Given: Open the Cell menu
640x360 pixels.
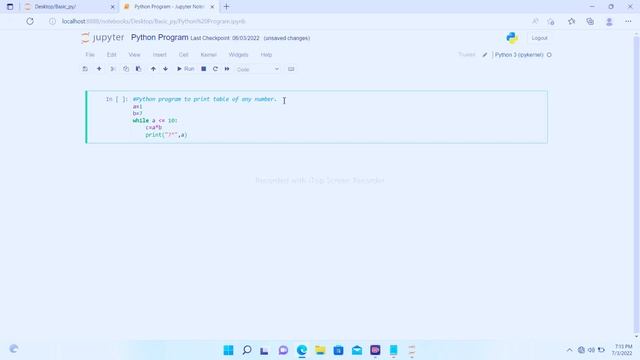Looking at the screenshot, I should [x=184, y=55].
